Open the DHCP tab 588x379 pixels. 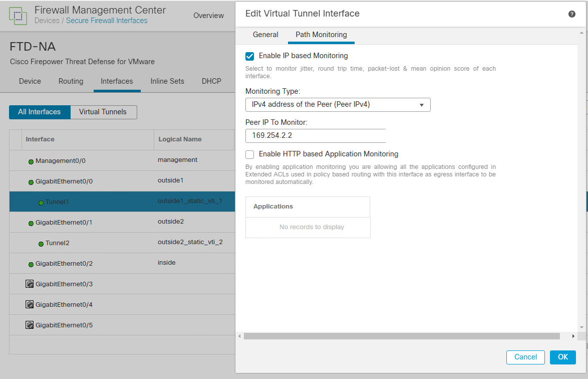click(x=211, y=81)
